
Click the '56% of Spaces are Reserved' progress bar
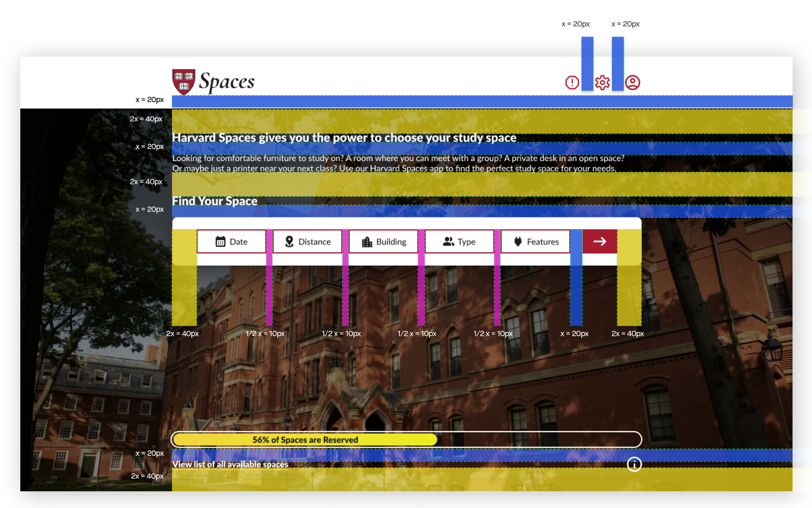[x=407, y=439]
